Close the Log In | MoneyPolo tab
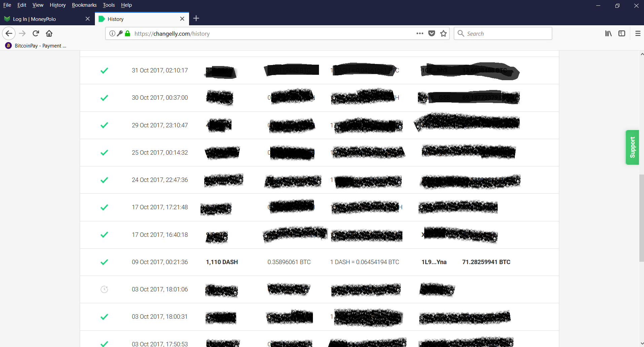This screenshot has width=644, height=347. pos(87,19)
